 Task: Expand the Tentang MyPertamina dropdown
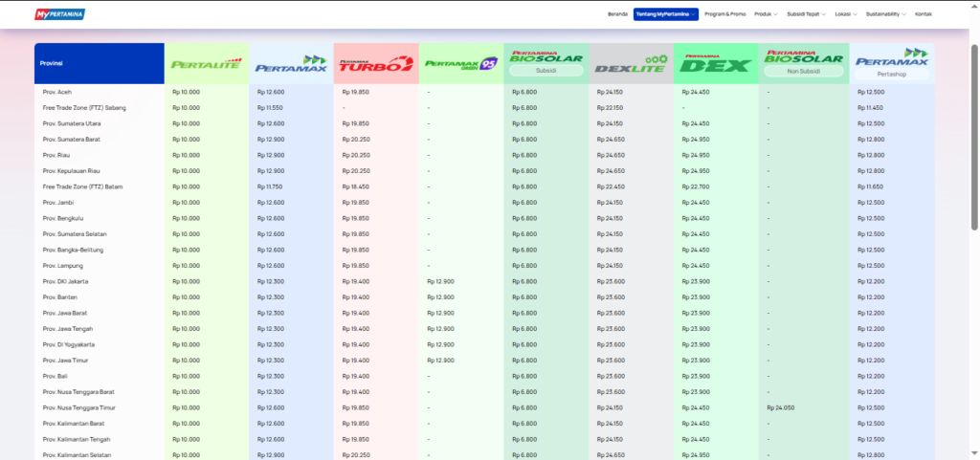coord(665,14)
